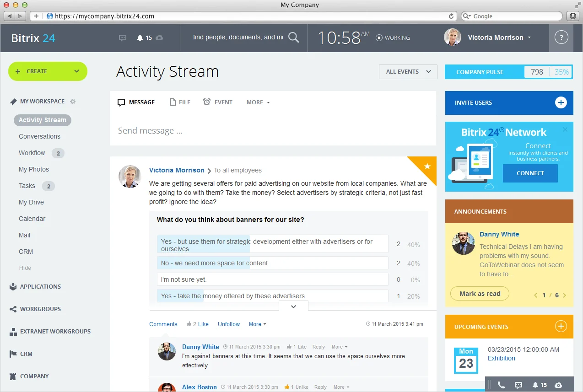Switch to the File tab
This screenshot has width=583, height=392.
[180, 102]
